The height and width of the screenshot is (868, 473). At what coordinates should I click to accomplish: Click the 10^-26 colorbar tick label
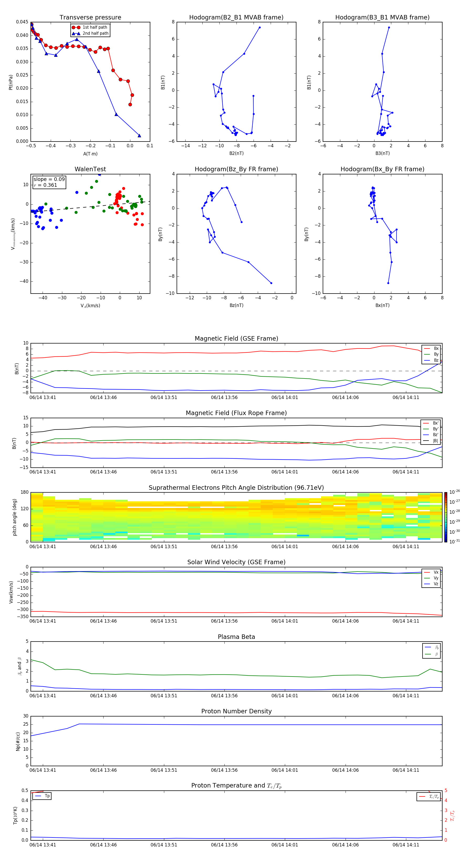coord(455,492)
